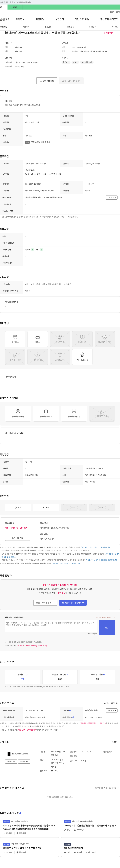Jump to the 근무조건 section tab
The height and width of the screenshot is (868, 120).
[26, 27]
